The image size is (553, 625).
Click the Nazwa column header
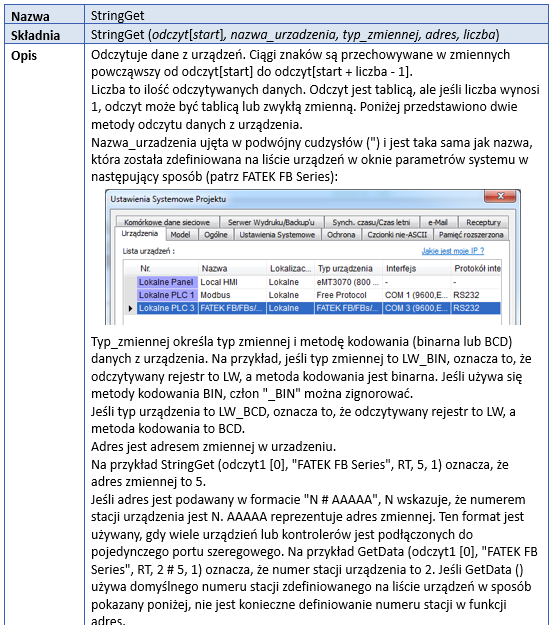[x=232, y=268]
